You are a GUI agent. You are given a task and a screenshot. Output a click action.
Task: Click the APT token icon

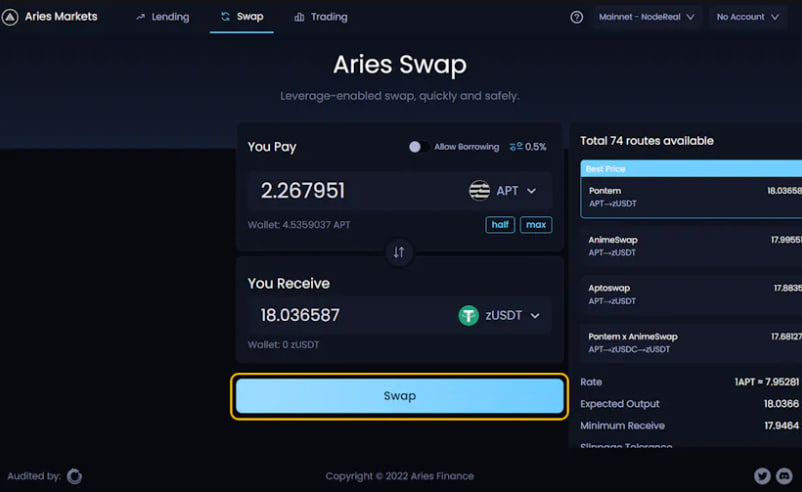click(479, 191)
